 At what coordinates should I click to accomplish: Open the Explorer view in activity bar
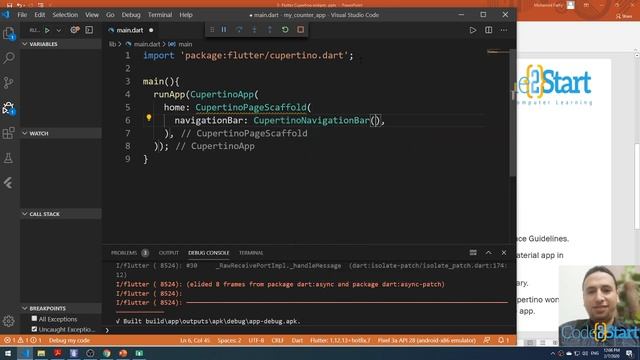tap(9, 33)
